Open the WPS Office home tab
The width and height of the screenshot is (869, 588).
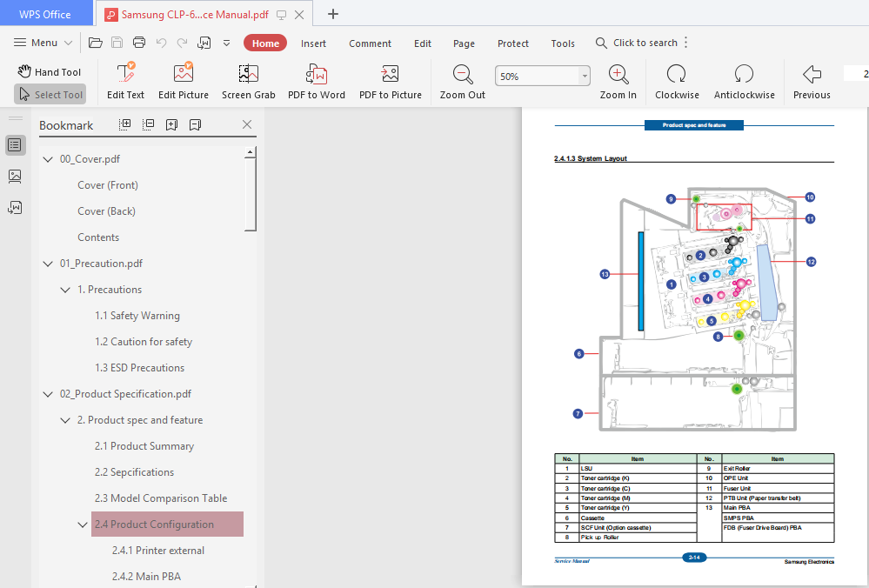(x=45, y=15)
